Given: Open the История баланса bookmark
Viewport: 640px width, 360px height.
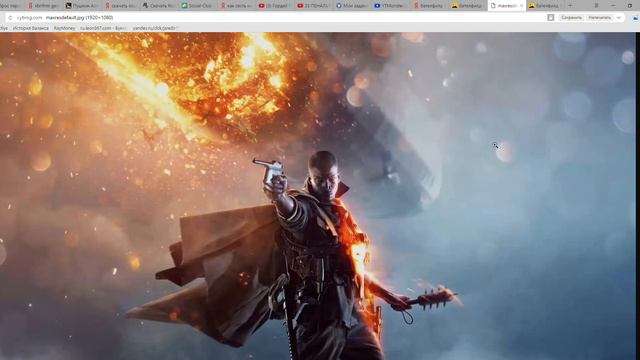Looking at the screenshot, I should pyautogui.click(x=31, y=28).
